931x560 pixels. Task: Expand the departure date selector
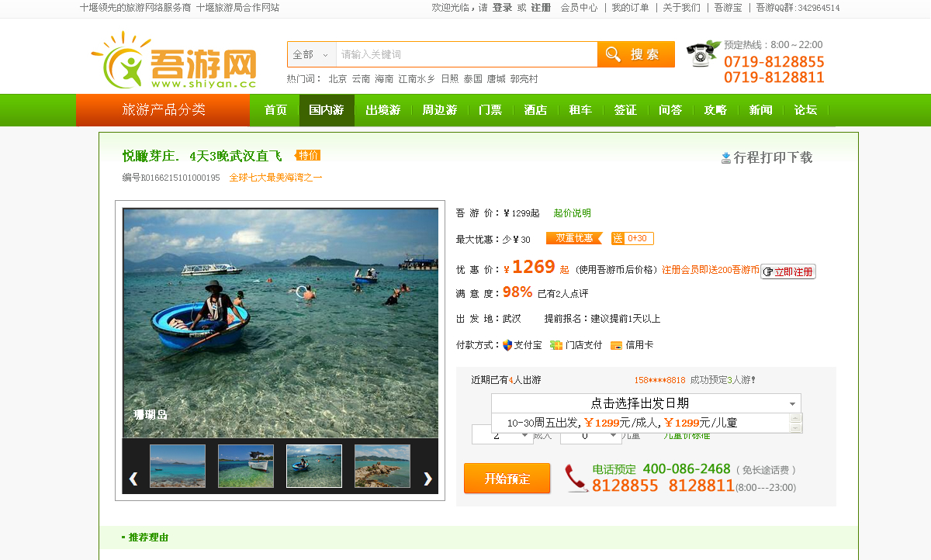coord(645,403)
